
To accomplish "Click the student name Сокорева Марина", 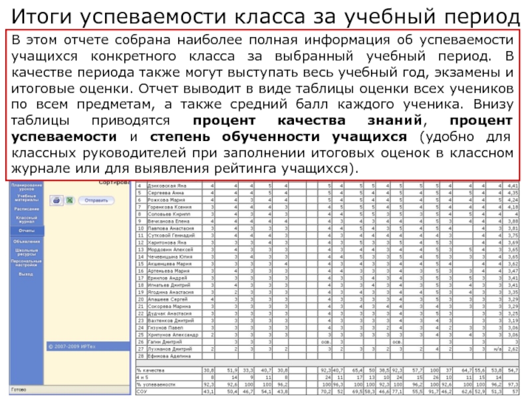I will click(169, 307).
